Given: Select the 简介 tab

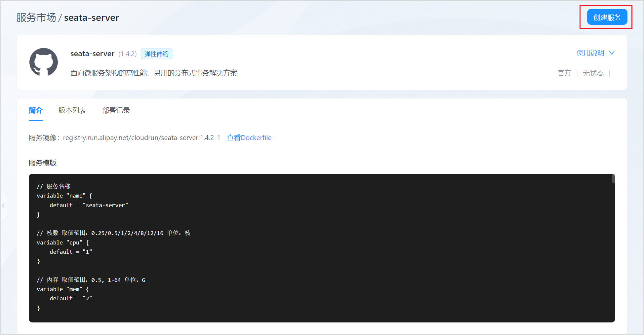Looking at the screenshot, I should coord(36,110).
